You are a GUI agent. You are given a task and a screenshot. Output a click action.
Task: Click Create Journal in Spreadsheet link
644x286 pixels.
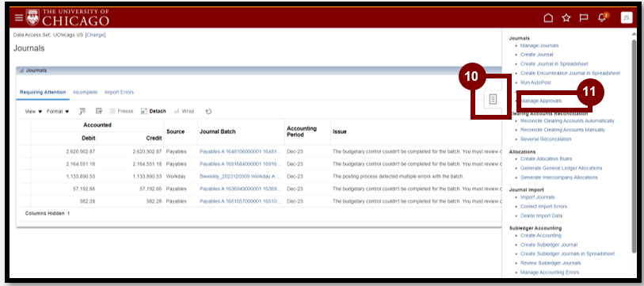pyautogui.click(x=554, y=64)
